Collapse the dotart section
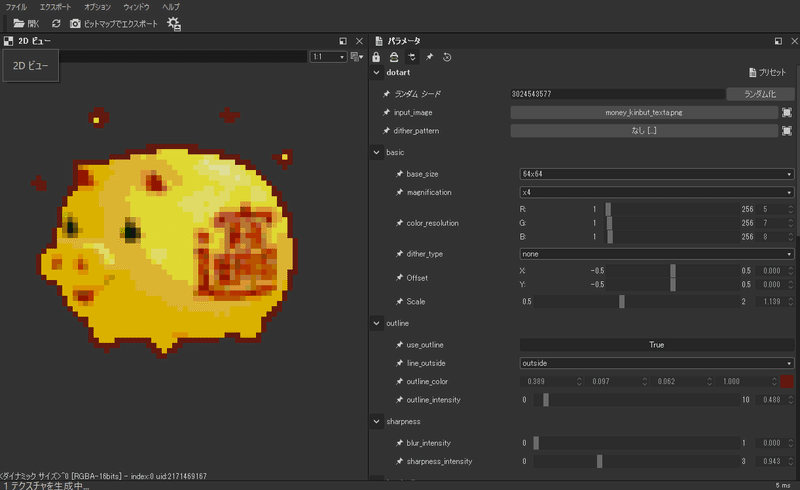This screenshot has width=800, height=490. coord(377,72)
